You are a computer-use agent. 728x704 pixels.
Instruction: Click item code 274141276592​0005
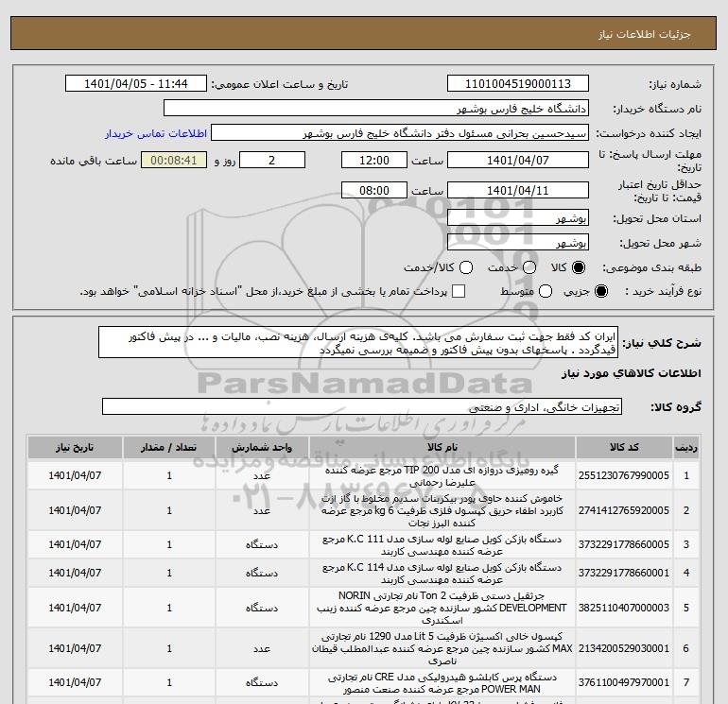tap(624, 510)
